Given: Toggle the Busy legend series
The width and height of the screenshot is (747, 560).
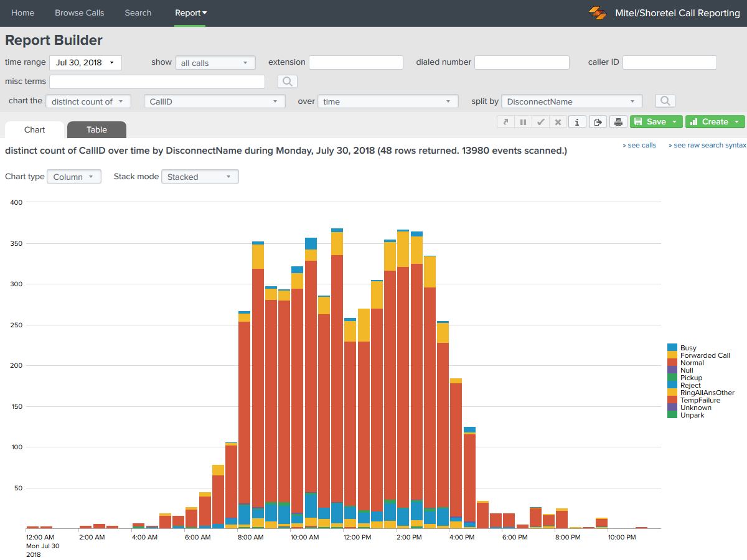Looking at the screenshot, I should pos(688,348).
